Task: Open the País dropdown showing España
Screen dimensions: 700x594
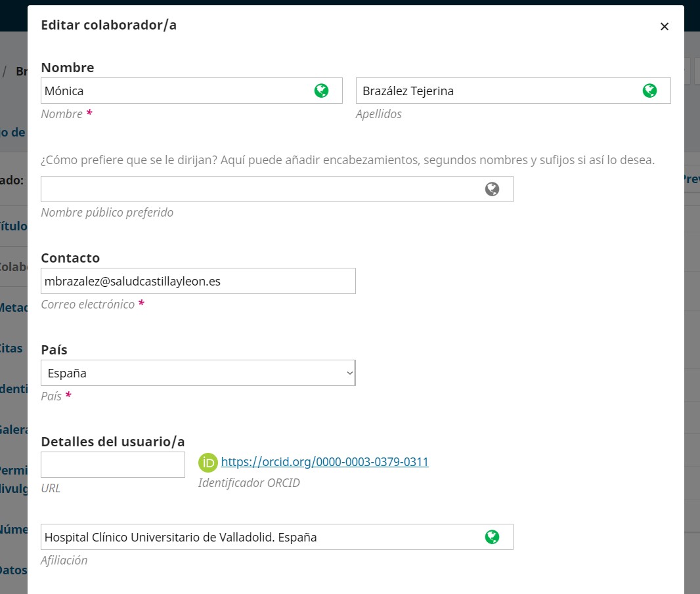Action: (x=198, y=373)
